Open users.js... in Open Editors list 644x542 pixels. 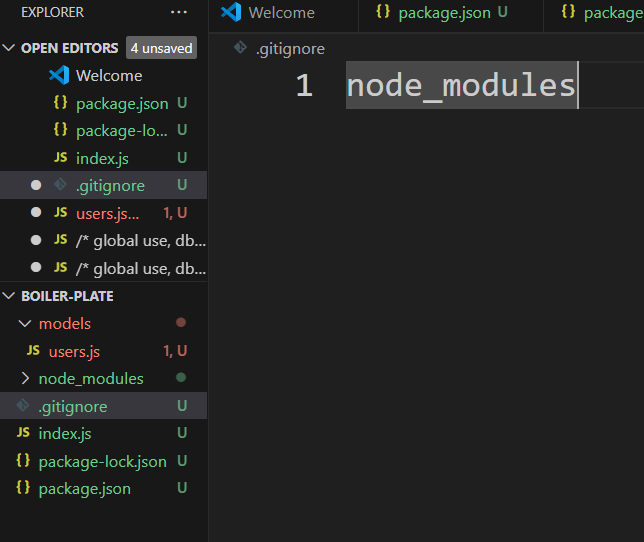(108, 214)
